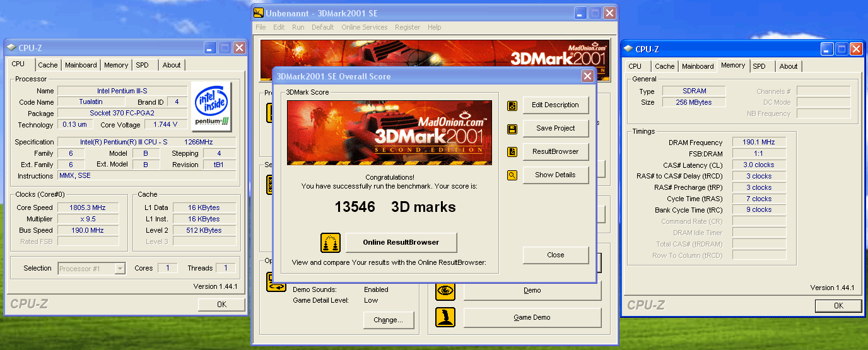The image size is (868, 350).
Task: Click the Options section icon beside Change
Action: click(277, 282)
